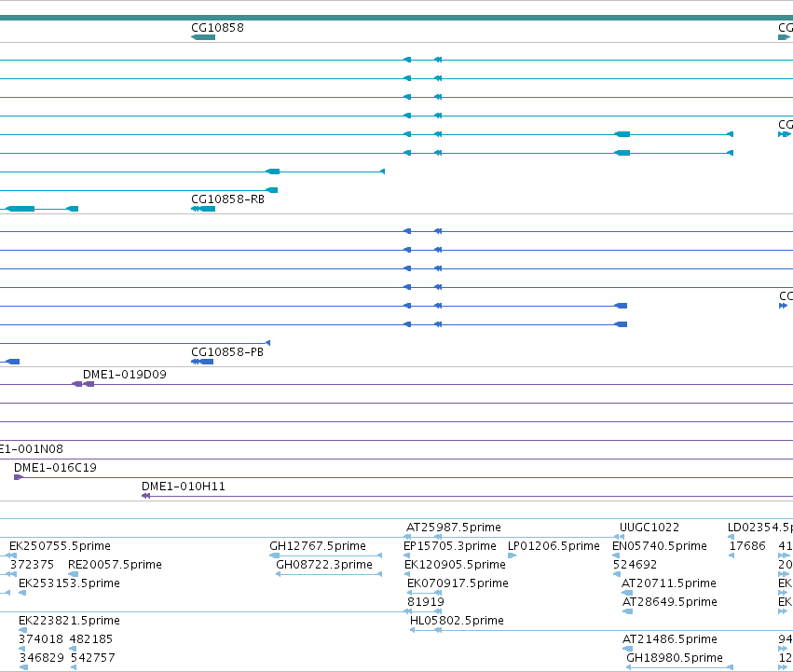Select the 524692 feature label
Image resolution: width=793 pixels, height=672 pixels.
[x=635, y=565]
